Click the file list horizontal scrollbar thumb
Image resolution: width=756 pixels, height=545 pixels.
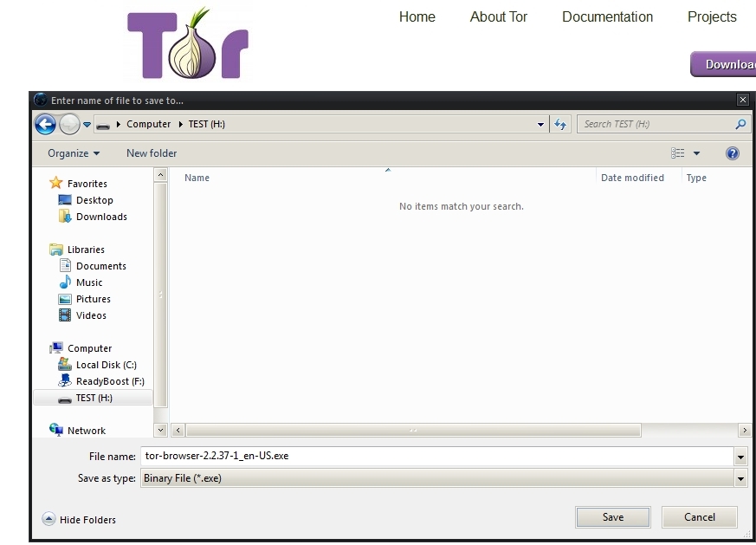point(413,430)
